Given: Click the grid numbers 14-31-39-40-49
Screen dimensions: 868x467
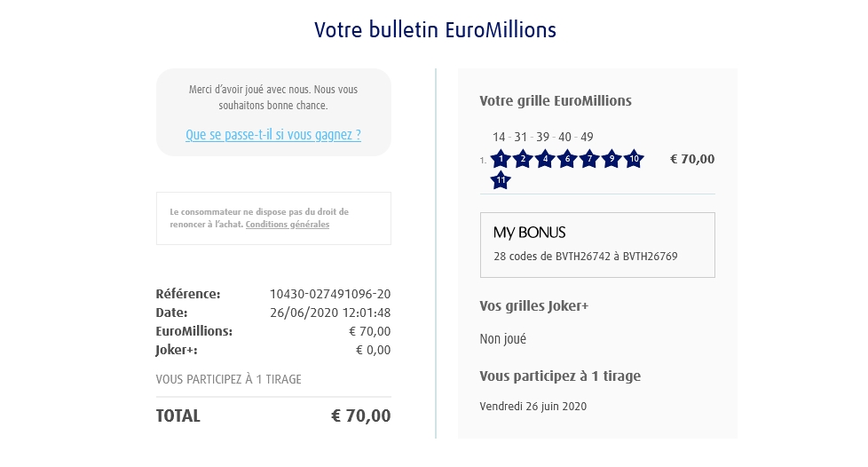Looking at the screenshot, I should pyautogui.click(x=543, y=137).
